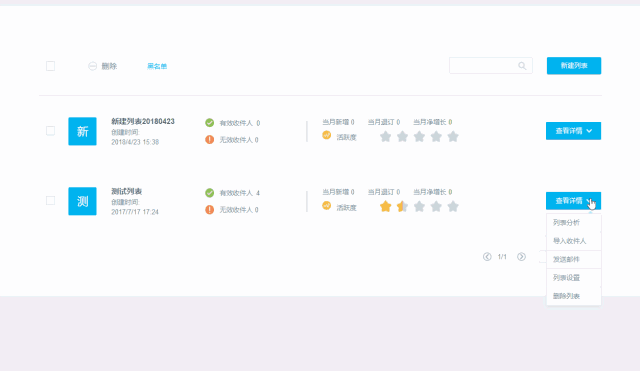Select 删除列表 from the dropdown menu
Viewport: 640px width, 371px height.
point(573,296)
